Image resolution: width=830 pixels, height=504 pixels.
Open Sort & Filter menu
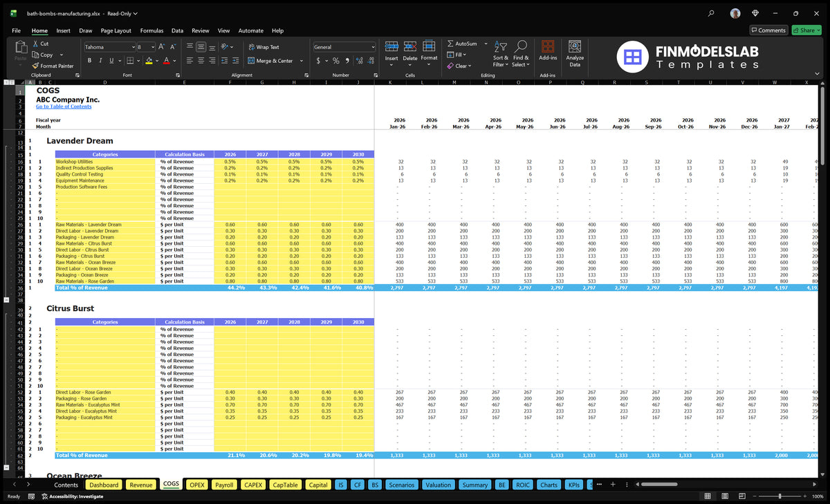(501, 54)
